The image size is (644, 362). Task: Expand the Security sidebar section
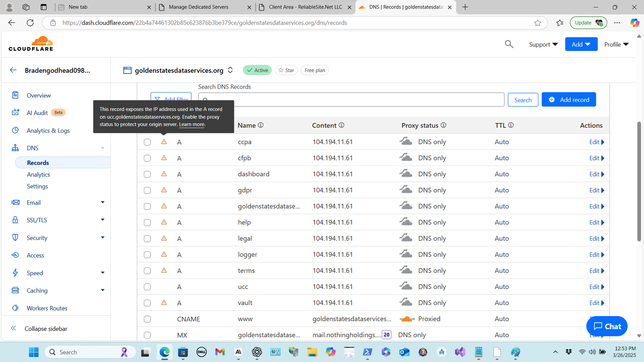pyautogui.click(x=102, y=238)
